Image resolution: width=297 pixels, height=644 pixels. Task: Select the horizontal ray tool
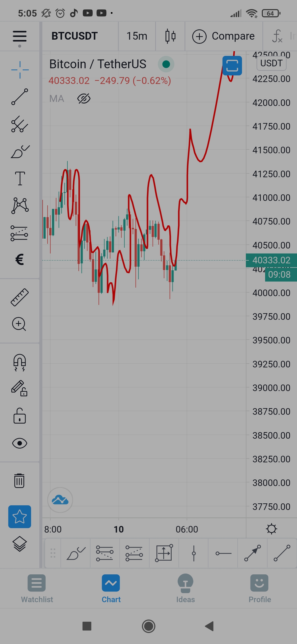click(x=223, y=553)
